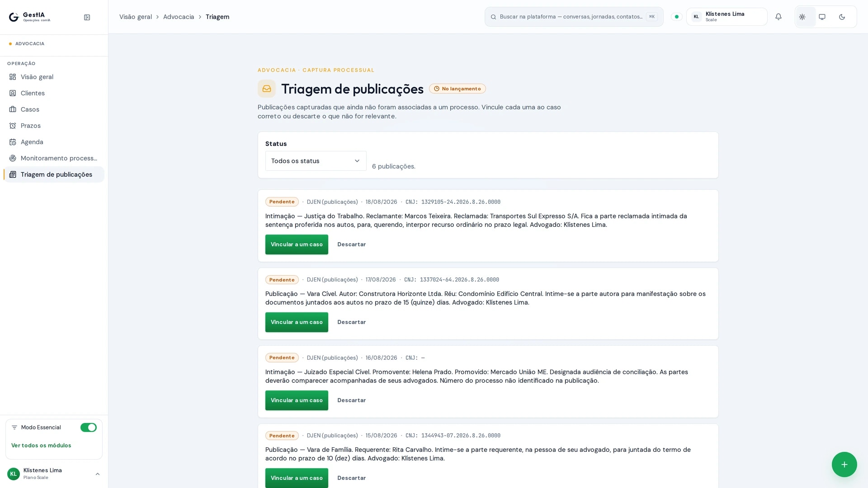
Task: Discard the Helena Prado publication
Action: [351, 400]
